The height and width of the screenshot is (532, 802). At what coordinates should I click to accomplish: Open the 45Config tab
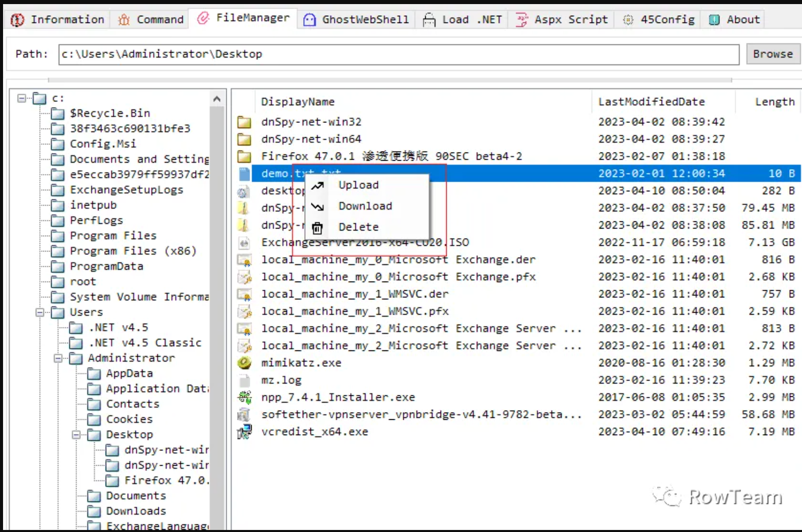(659, 19)
